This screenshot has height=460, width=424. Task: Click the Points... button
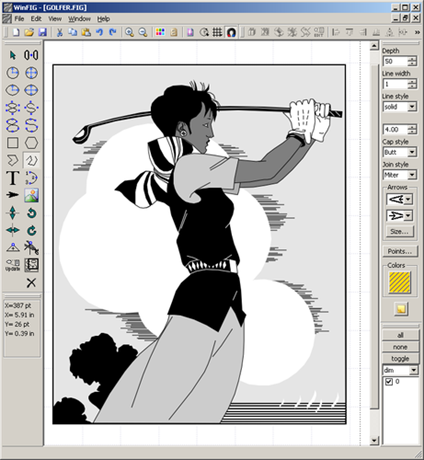[400, 251]
